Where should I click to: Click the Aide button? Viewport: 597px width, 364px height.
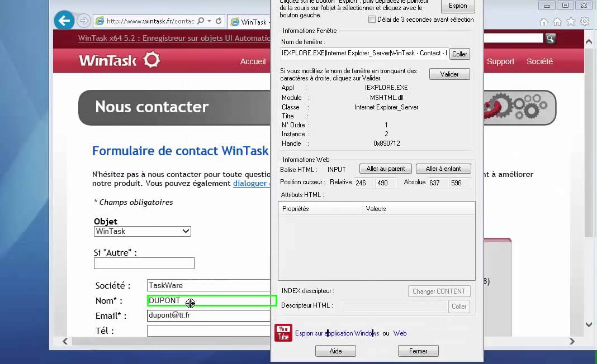tap(335, 351)
